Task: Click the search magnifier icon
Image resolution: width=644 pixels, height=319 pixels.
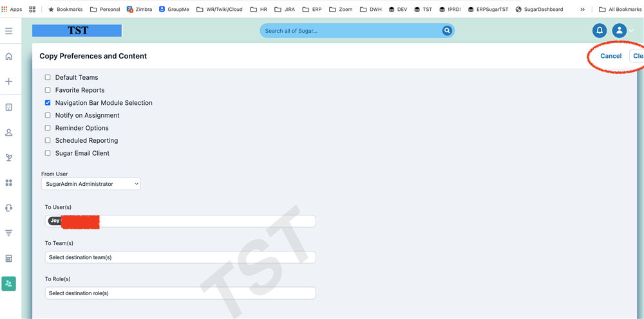Action: tap(447, 31)
